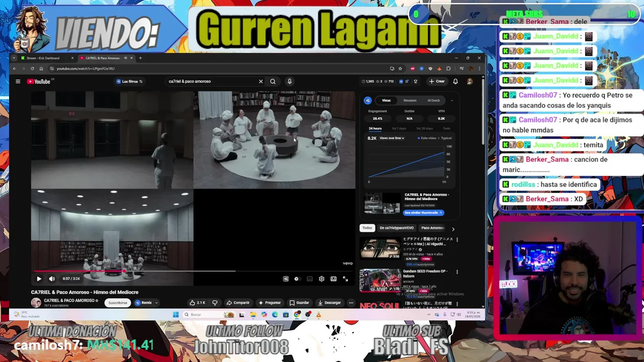Open the account avatar menu in YouTube
The image size is (644, 362).
(469, 81)
